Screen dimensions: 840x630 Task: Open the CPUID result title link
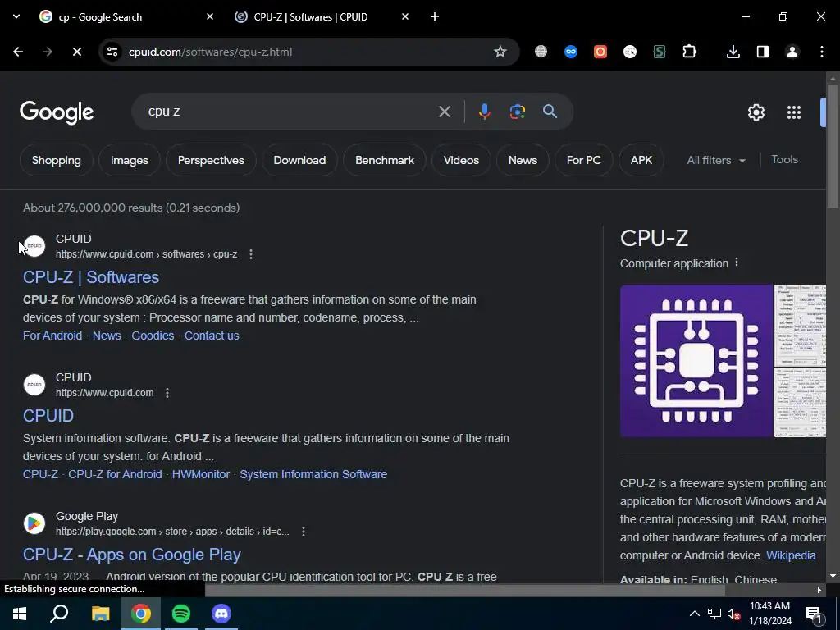(48, 416)
